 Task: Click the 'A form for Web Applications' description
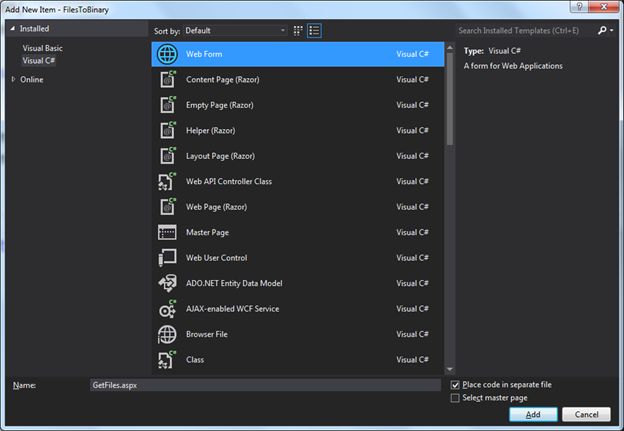pos(513,66)
